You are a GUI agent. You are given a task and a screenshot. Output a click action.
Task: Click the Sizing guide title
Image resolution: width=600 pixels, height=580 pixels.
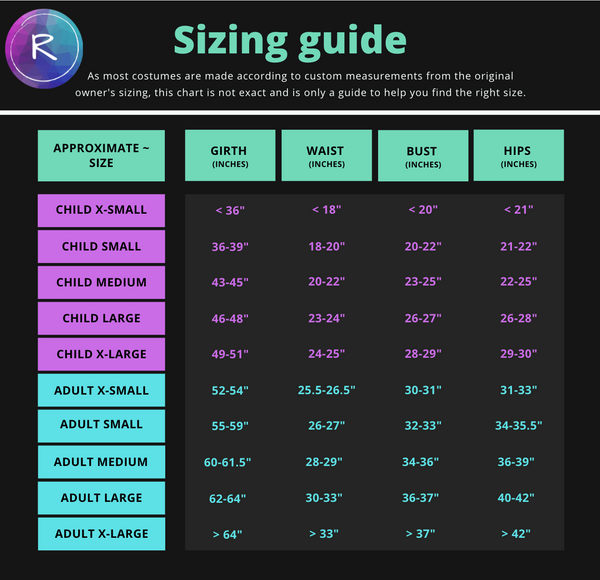pos(290,40)
